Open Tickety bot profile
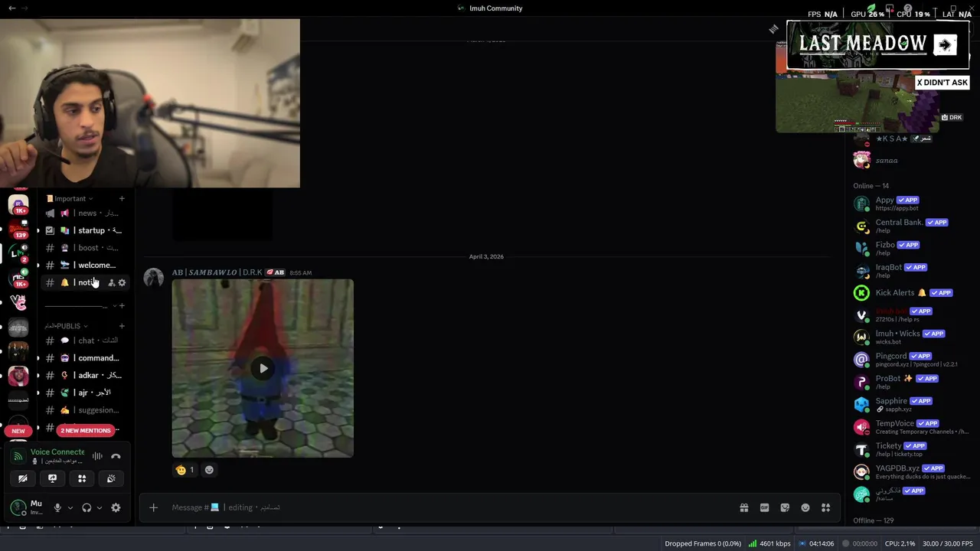The height and width of the screenshot is (551, 980). click(911, 449)
